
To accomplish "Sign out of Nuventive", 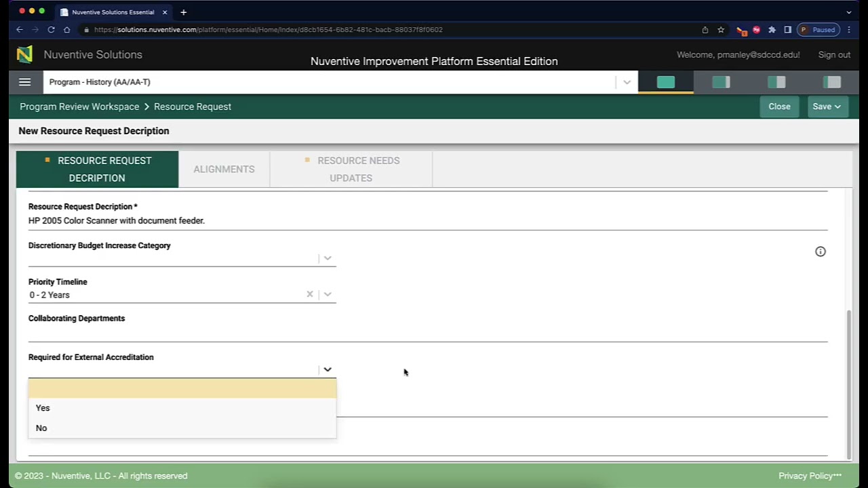I will [834, 55].
